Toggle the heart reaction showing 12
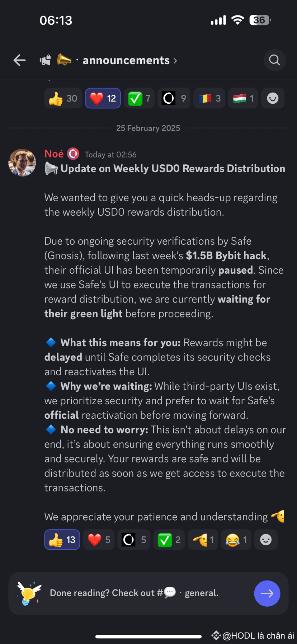 [x=103, y=98]
